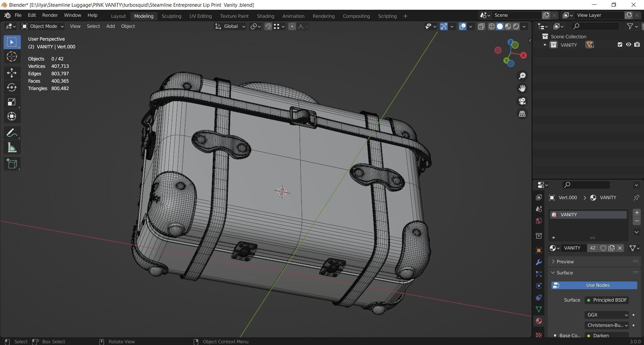This screenshot has width=644, height=345.
Task: Open the Christensen-Burley subsurface dropdown
Action: tap(607, 325)
